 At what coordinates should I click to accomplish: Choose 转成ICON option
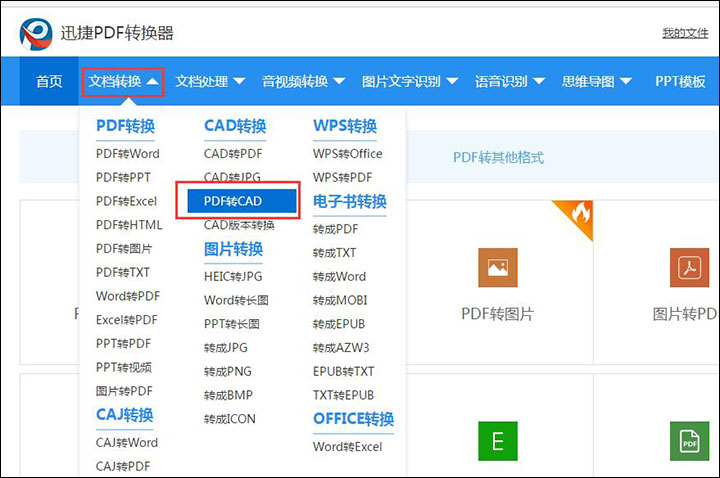[x=230, y=419]
